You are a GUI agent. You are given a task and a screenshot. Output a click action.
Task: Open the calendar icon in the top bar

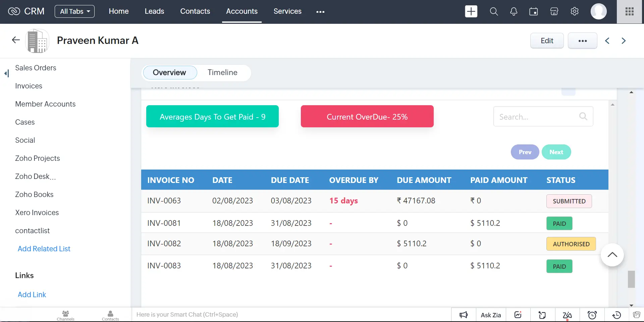[x=533, y=11]
